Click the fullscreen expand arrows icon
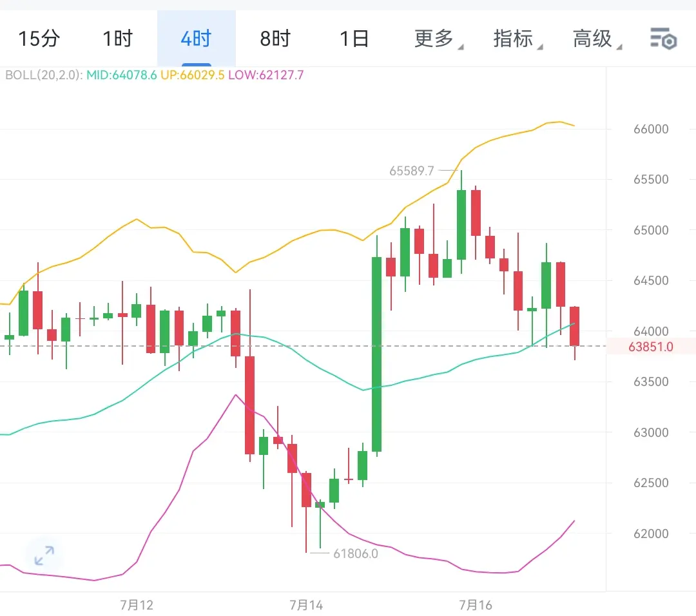 coord(44,555)
